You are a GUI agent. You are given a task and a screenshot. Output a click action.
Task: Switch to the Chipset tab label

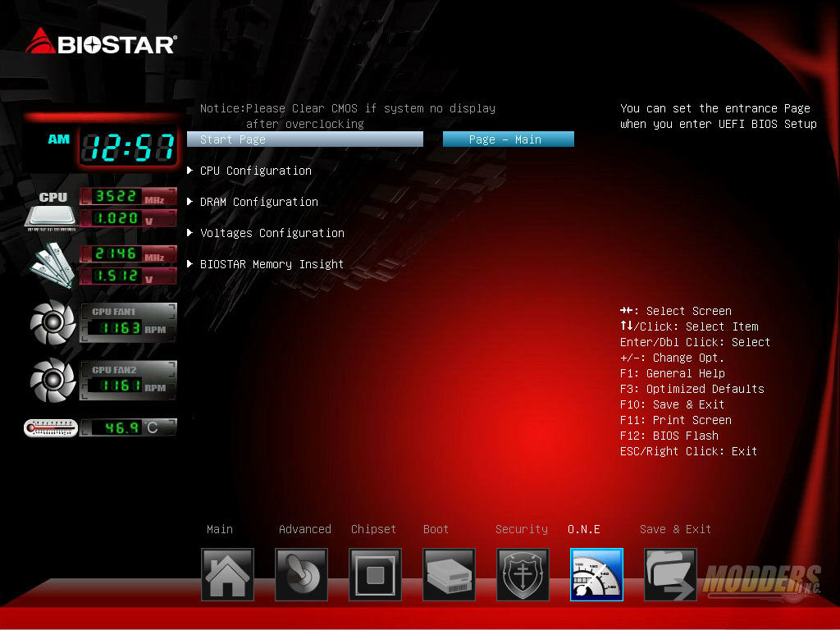373,529
